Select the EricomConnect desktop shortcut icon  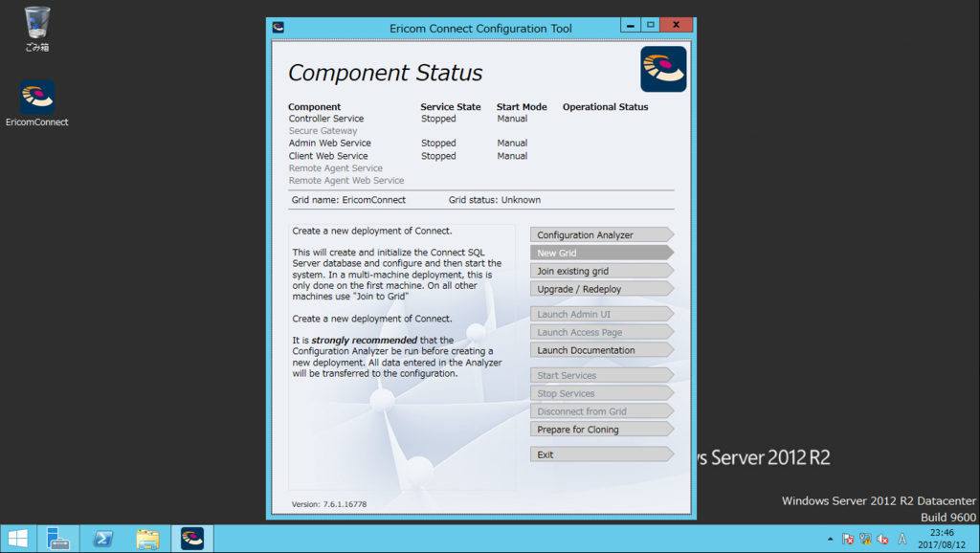pos(37,103)
